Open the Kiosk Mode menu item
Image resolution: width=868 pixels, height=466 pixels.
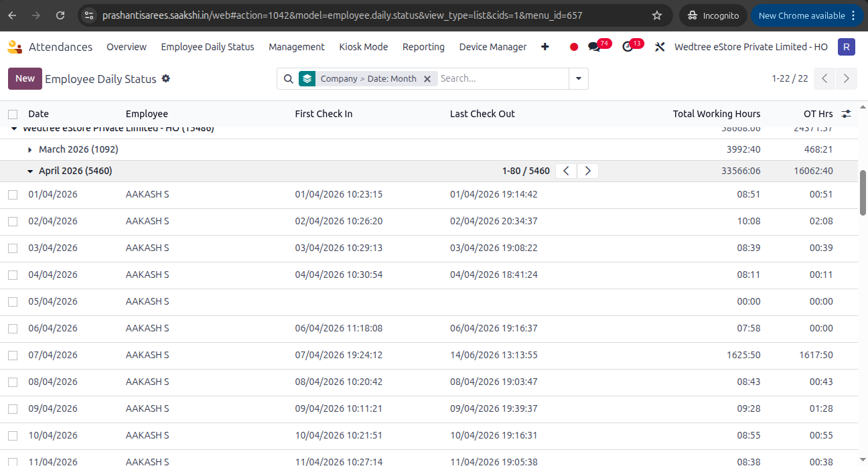(x=364, y=47)
